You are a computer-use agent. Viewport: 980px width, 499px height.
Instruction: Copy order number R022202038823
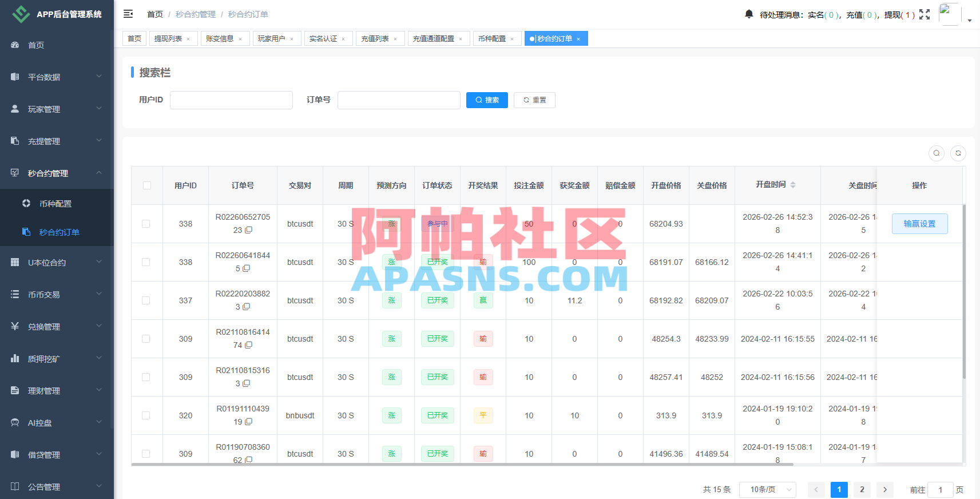(x=247, y=307)
